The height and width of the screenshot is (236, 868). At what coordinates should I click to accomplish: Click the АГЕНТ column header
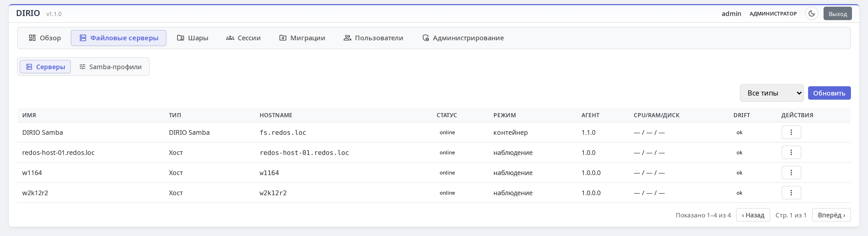[x=590, y=115]
